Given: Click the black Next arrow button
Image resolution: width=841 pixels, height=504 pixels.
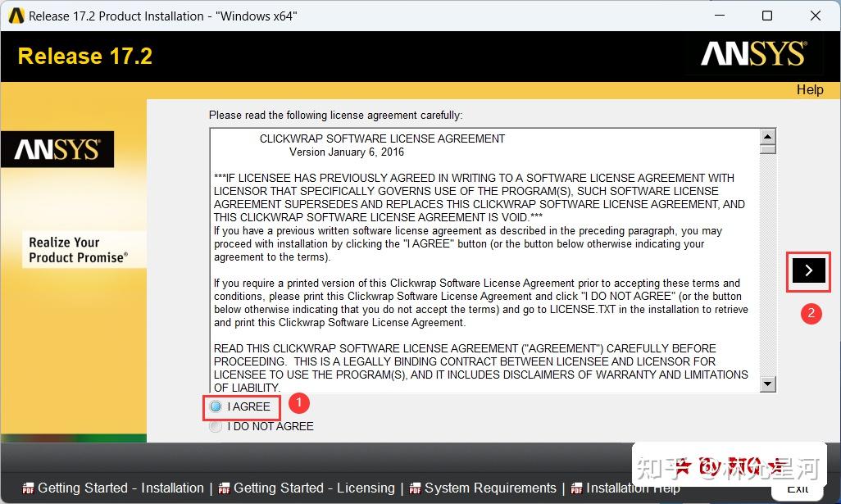Looking at the screenshot, I should tap(808, 270).
